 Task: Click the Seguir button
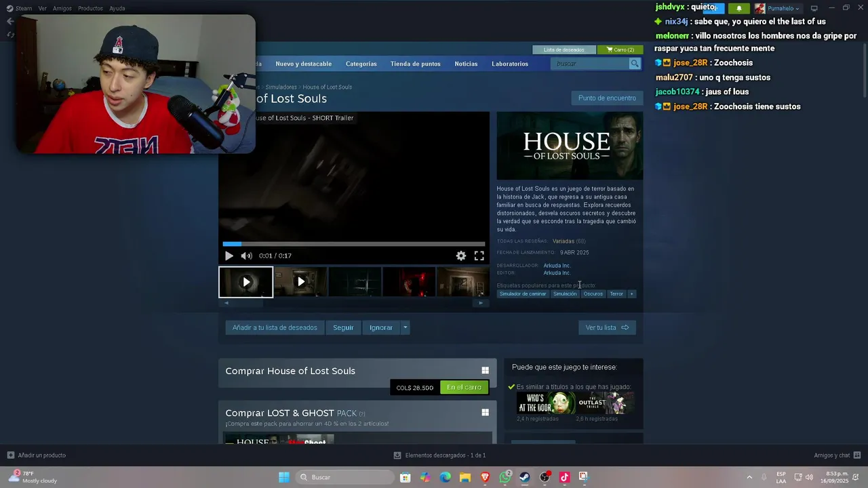click(x=343, y=327)
